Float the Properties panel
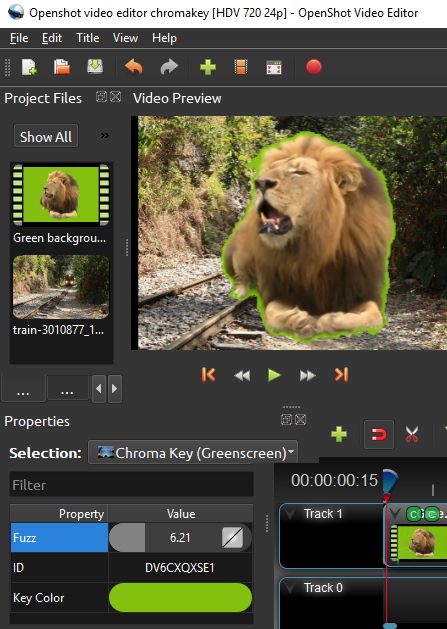This screenshot has width=447, height=629. [286, 420]
